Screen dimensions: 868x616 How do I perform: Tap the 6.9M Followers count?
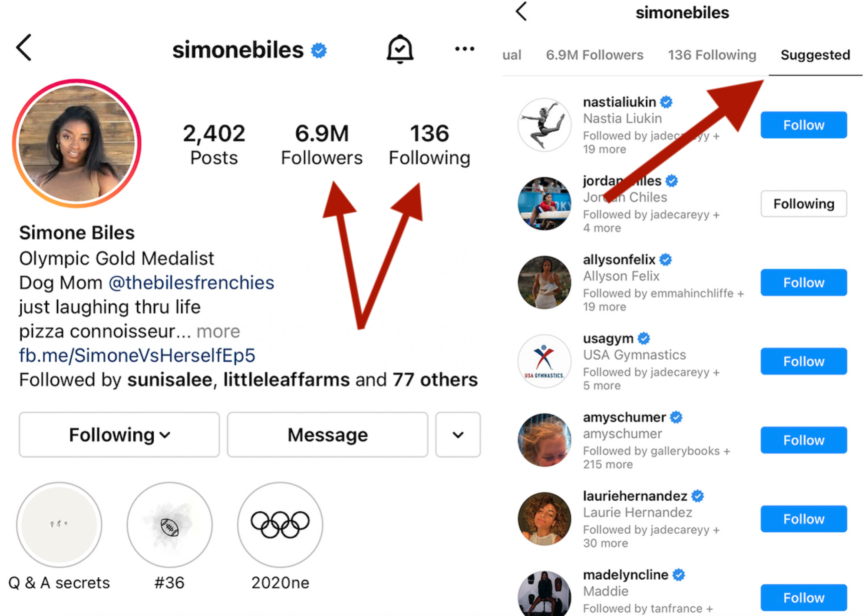321,143
